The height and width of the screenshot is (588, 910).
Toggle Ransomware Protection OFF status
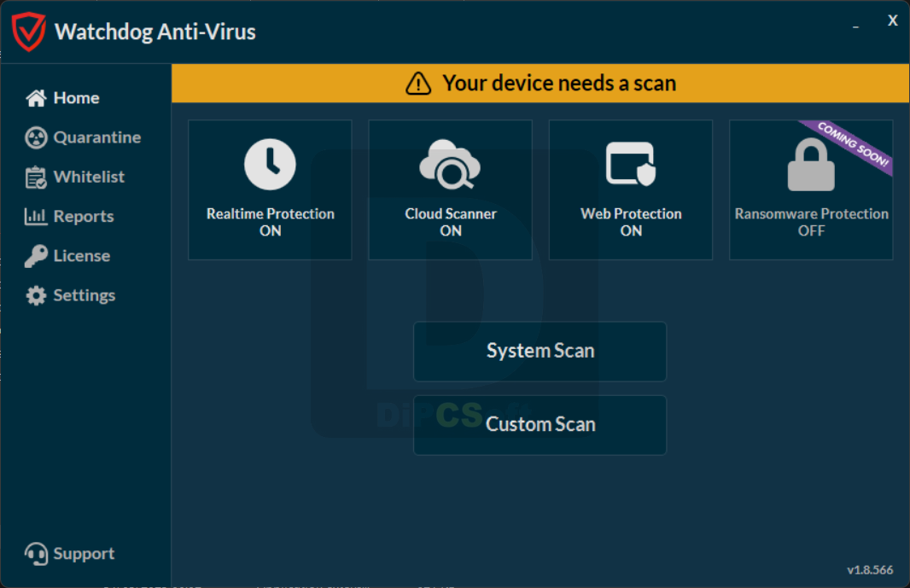click(811, 189)
